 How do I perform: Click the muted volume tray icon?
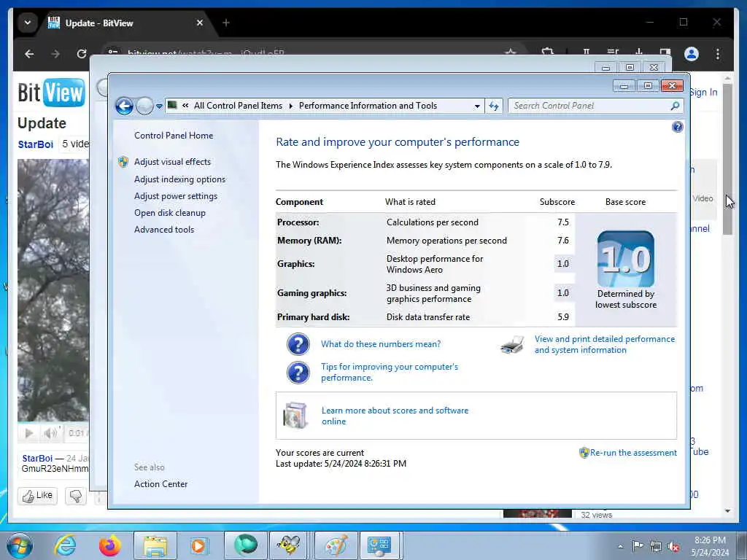673,547
